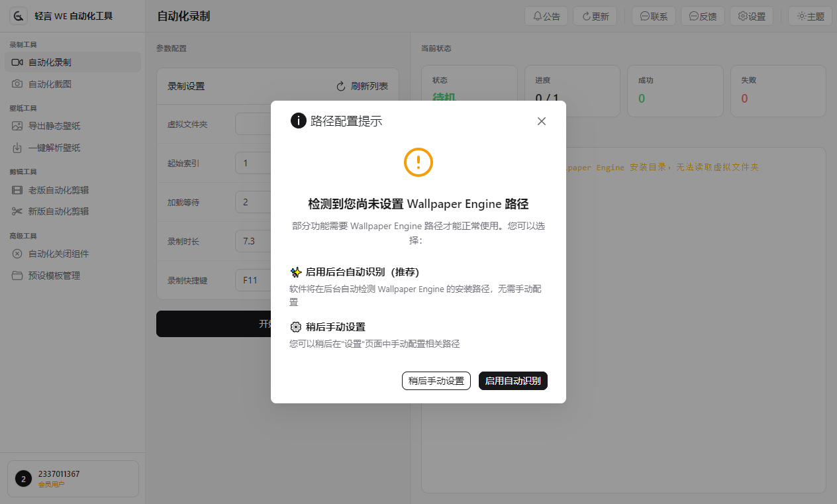Open the 自动化关闭组件 tool

[57, 253]
